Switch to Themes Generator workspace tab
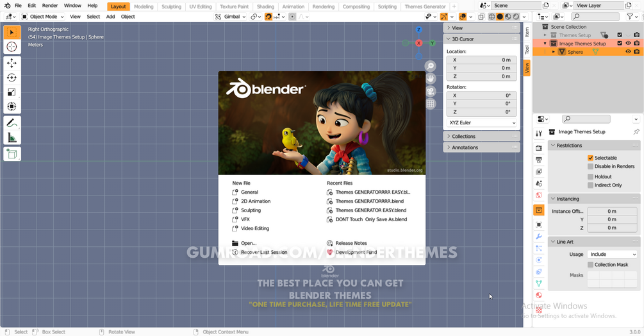The height and width of the screenshot is (336, 644). 425,6
